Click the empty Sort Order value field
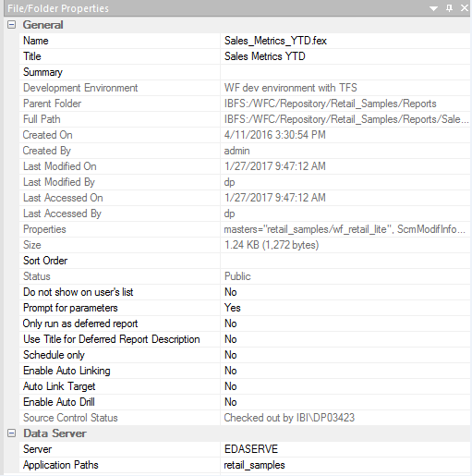Viewport: 472px width, 476px height. [x=345, y=261]
